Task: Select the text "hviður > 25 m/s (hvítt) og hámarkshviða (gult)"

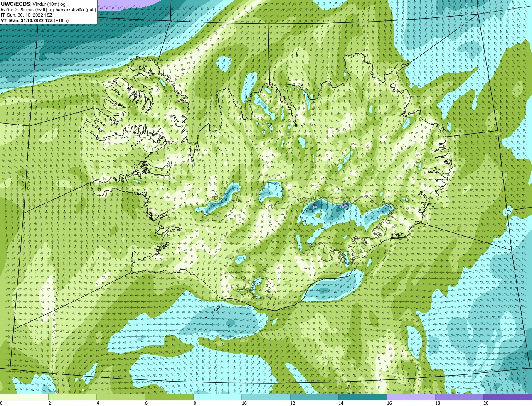Action: pyautogui.click(x=48, y=10)
